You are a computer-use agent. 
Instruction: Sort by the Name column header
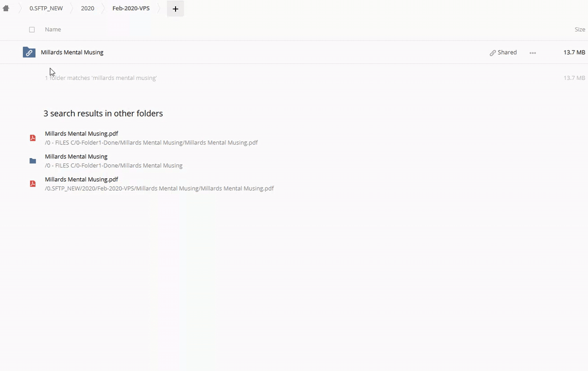point(53,29)
